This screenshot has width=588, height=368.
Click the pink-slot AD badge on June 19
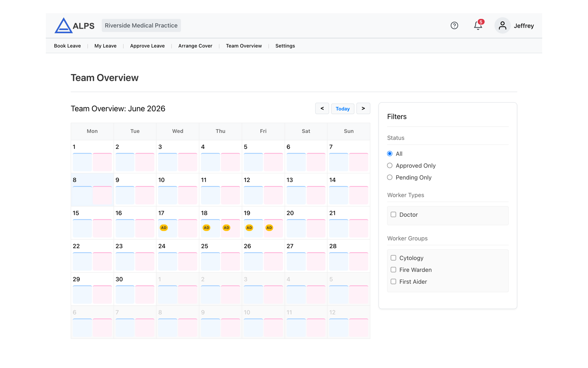269,228
